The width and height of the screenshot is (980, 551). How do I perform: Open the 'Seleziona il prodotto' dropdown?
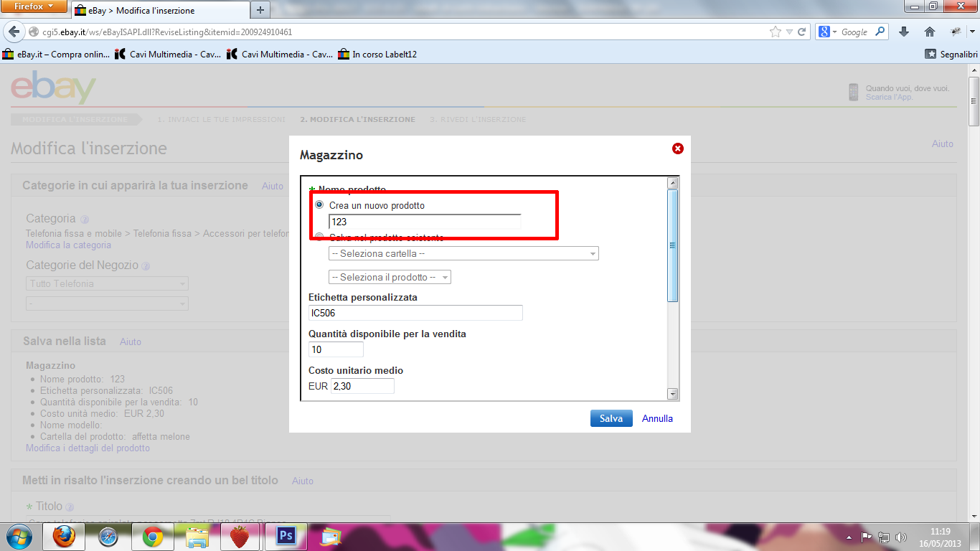390,277
